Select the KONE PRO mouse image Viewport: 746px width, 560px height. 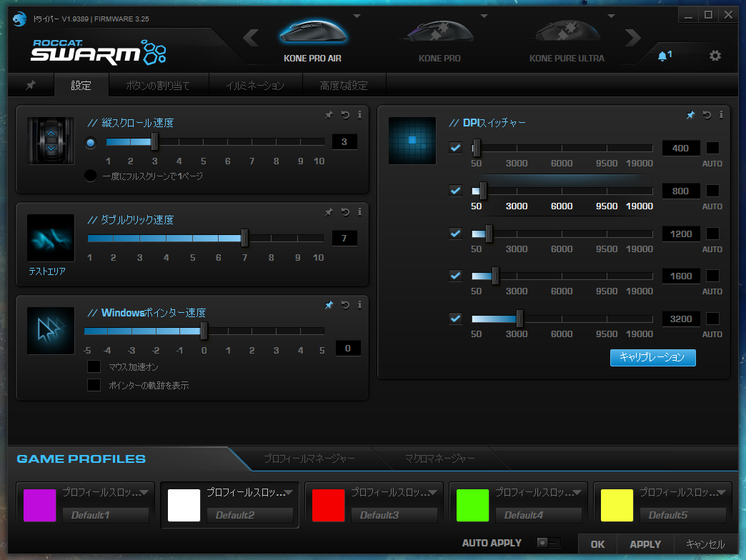click(x=440, y=31)
